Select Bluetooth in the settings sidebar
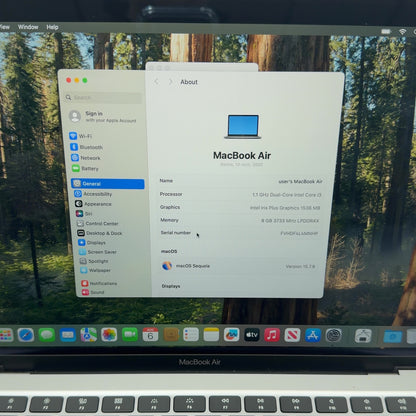The image size is (416, 416). tap(86, 147)
